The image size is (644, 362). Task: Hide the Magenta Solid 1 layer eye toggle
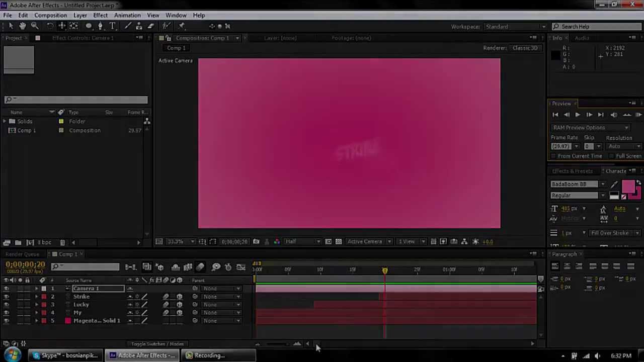coord(7,321)
